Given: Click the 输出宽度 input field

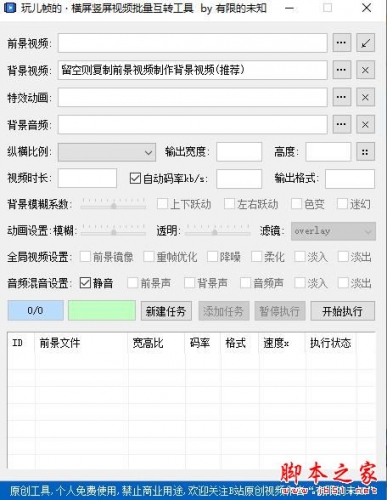Looking at the screenshot, I should 239,152.
